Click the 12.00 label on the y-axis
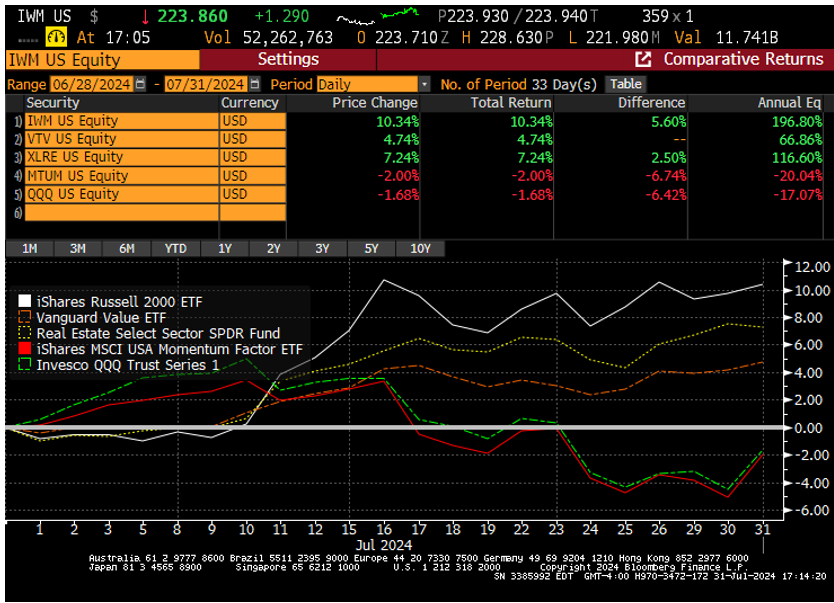 [812, 266]
